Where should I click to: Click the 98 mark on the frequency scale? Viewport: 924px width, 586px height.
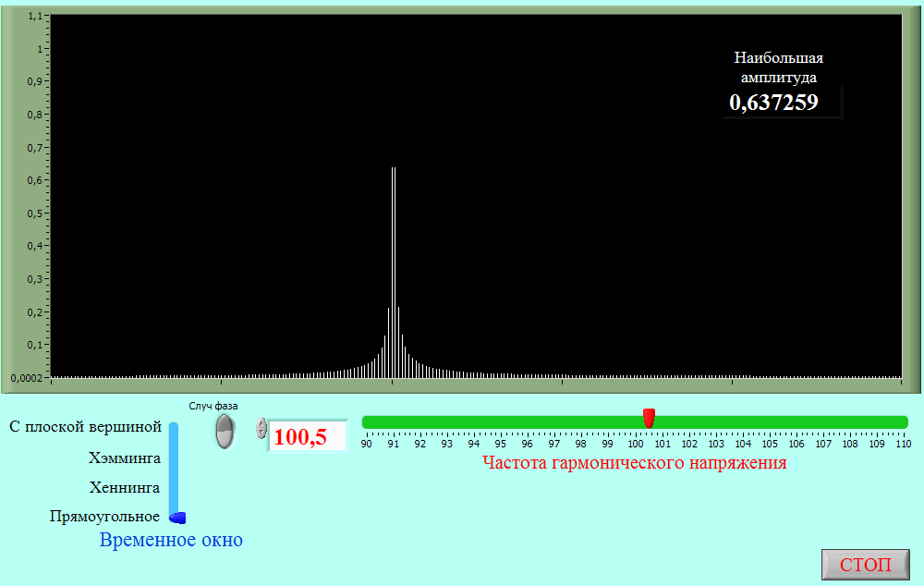tap(581, 444)
